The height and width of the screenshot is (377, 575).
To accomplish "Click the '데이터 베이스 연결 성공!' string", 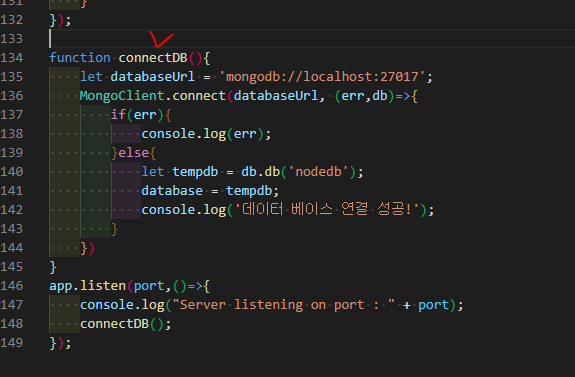I will (x=326, y=210).
